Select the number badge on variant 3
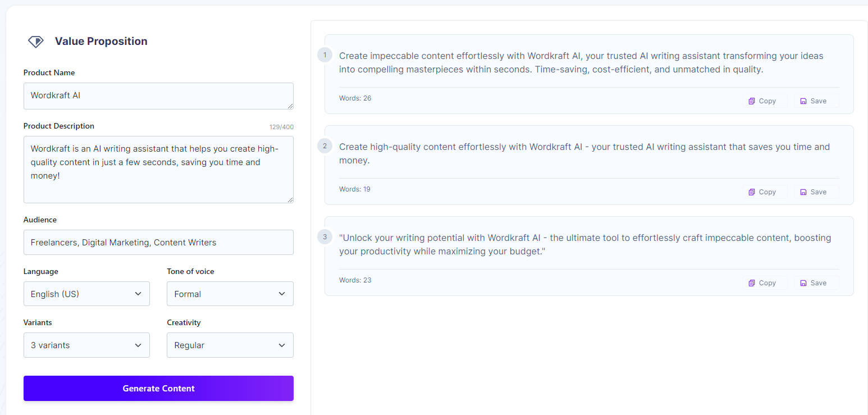Viewport: 868px width, 415px height. tap(325, 237)
